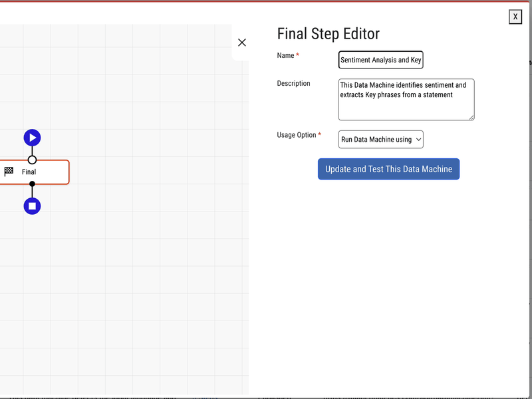
Task: Click Update and Test This Data Machine
Action: pos(388,169)
